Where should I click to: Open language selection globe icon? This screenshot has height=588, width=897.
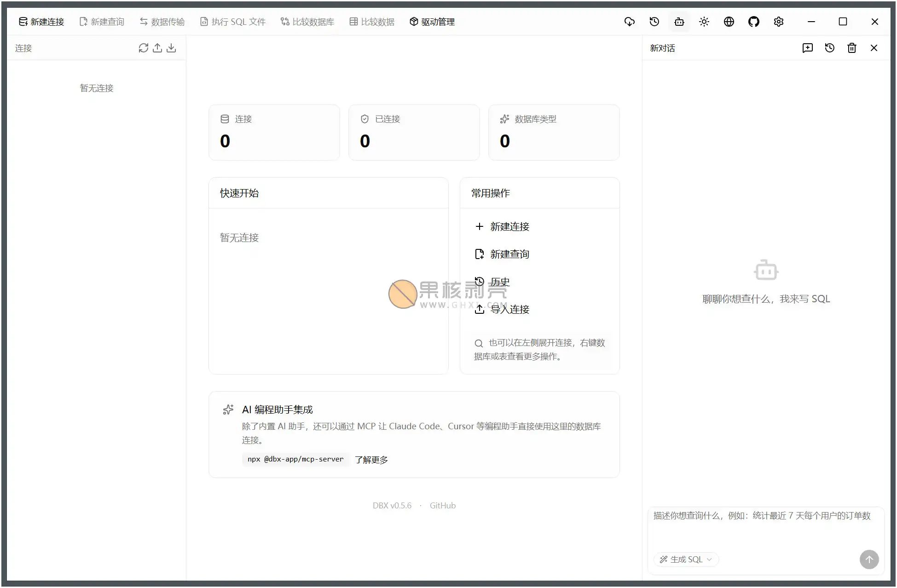[729, 22]
